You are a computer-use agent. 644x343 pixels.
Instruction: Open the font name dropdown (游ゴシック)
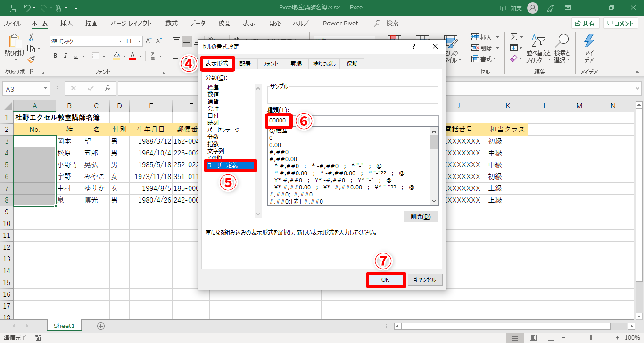tap(120, 41)
